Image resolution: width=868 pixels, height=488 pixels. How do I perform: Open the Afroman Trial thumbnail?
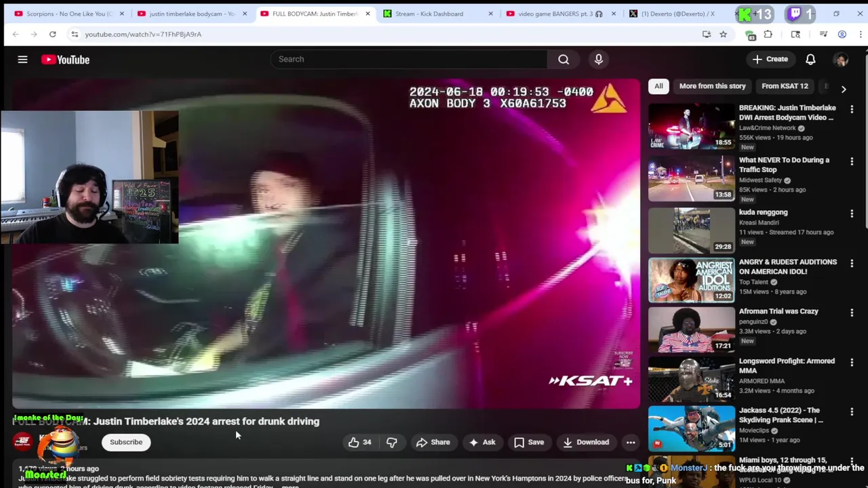point(691,329)
